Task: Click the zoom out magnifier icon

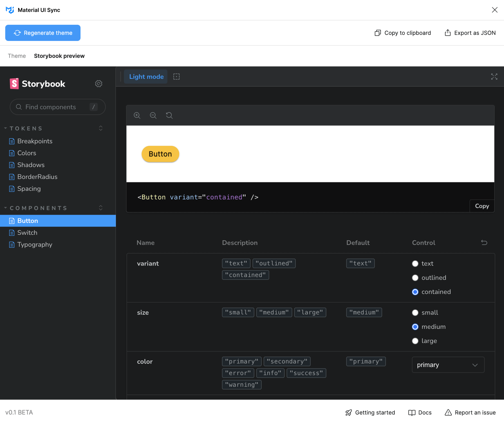Action: click(x=153, y=115)
